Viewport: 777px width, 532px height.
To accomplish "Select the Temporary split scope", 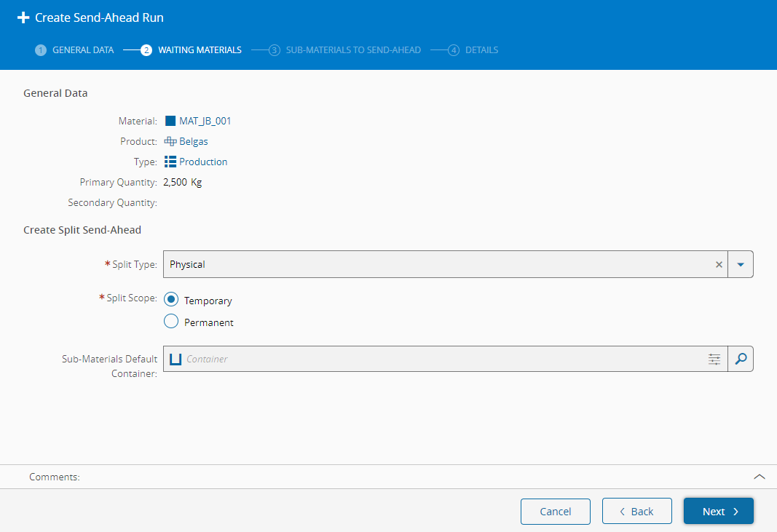I will tap(171, 300).
